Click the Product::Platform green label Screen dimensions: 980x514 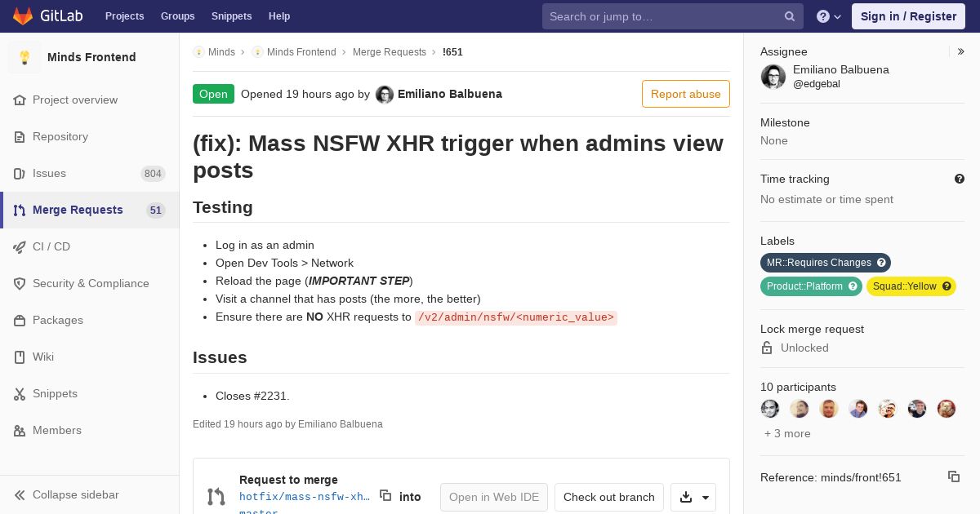[x=811, y=286]
